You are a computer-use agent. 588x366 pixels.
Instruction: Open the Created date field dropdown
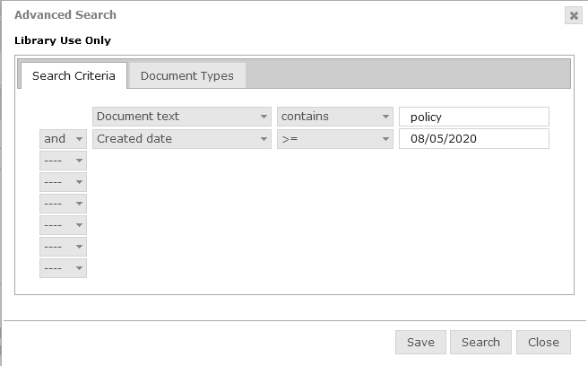coord(182,139)
